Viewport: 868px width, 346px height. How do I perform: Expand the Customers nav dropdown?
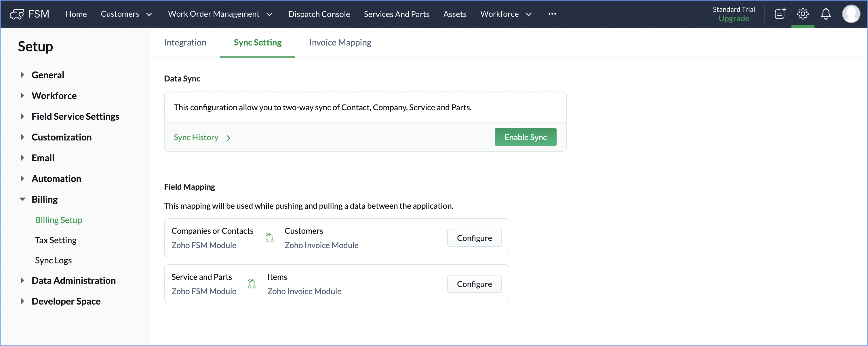(x=149, y=14)
